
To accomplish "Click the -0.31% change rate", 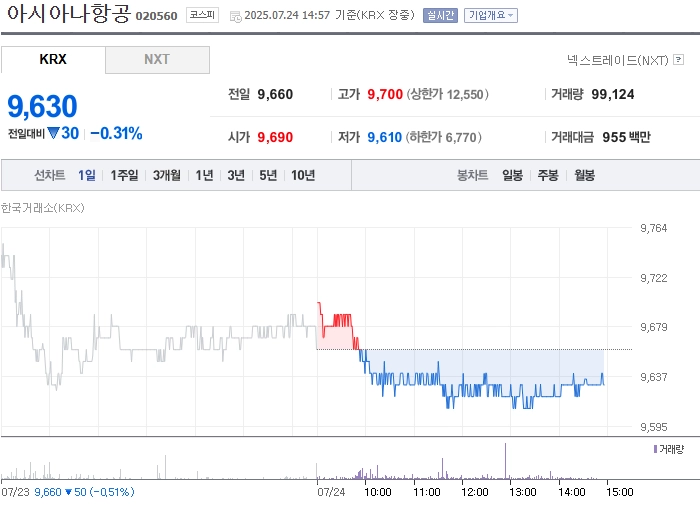I will tap(116, 133).
